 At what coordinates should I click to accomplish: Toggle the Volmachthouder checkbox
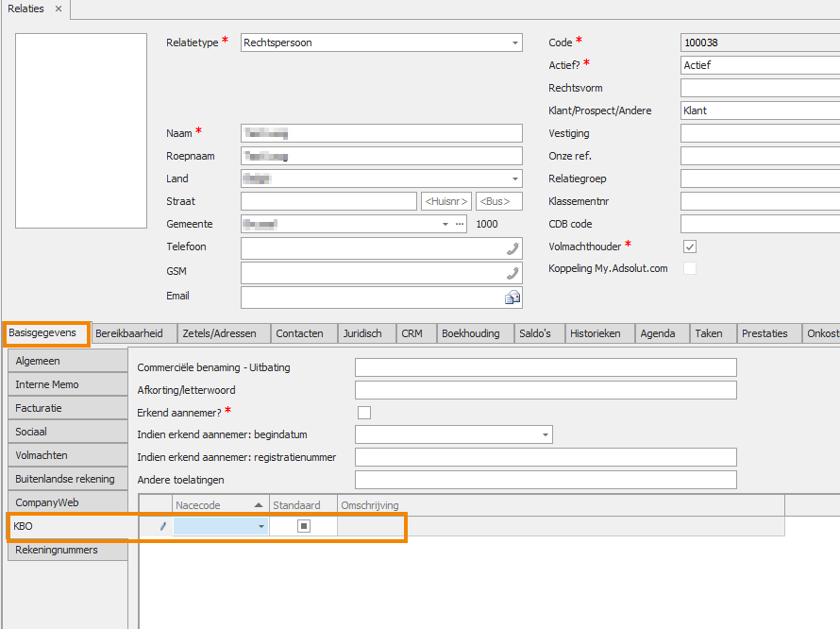click(689, 246)
